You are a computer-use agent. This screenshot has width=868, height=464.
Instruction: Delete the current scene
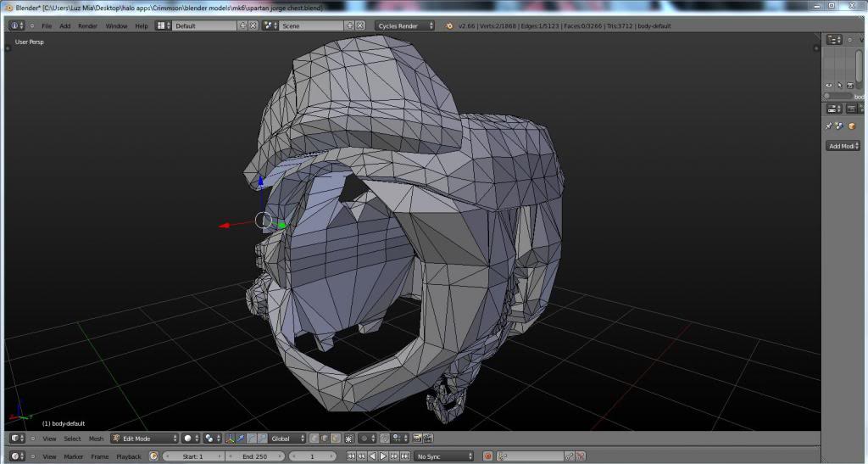(x=360, y=26)
